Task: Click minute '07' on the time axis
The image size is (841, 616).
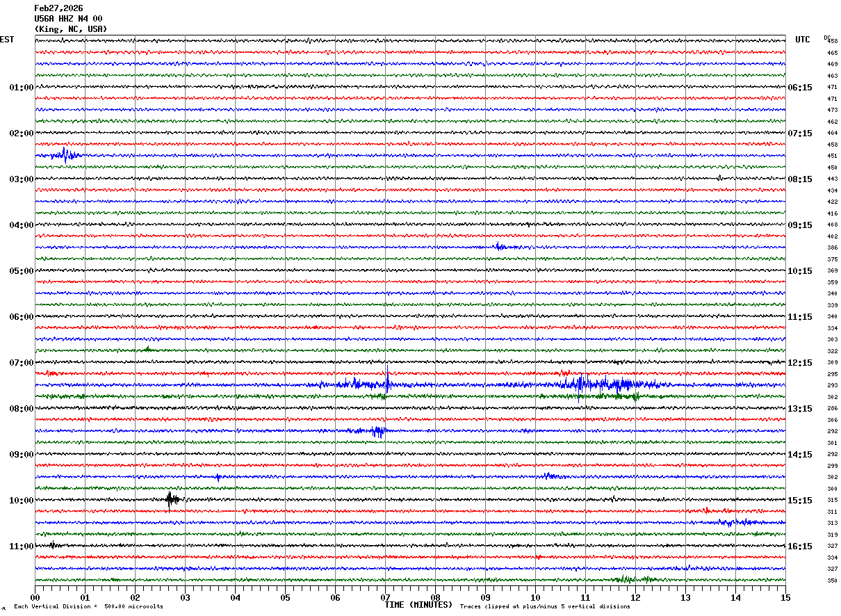Action: coord(385,597)
